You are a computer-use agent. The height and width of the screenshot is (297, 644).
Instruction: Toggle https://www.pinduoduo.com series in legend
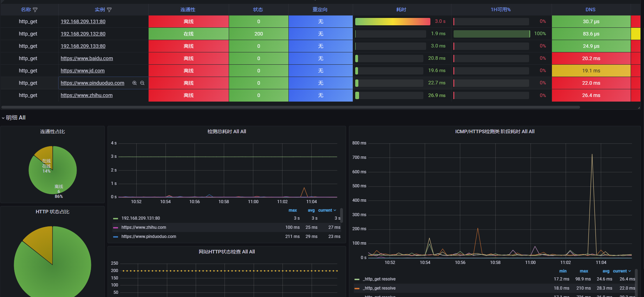[x=149, y=237]
